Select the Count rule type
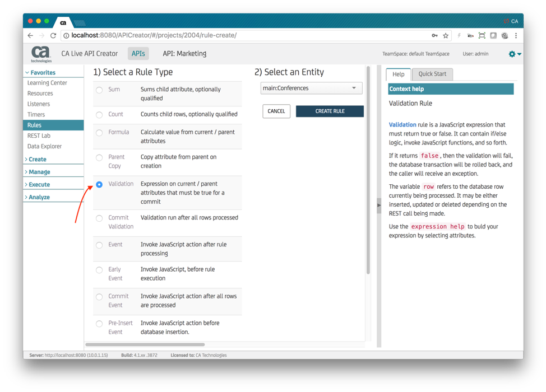 99,115
